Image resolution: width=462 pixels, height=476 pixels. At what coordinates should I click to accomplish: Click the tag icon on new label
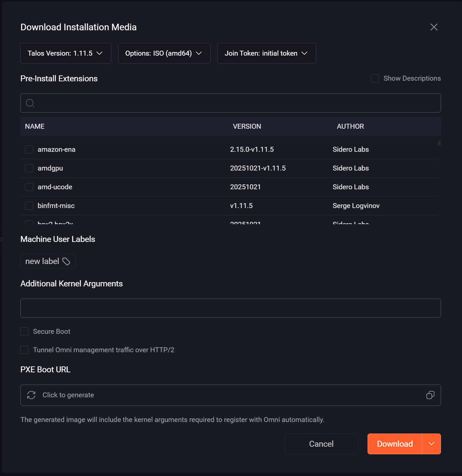coord(66,261)
